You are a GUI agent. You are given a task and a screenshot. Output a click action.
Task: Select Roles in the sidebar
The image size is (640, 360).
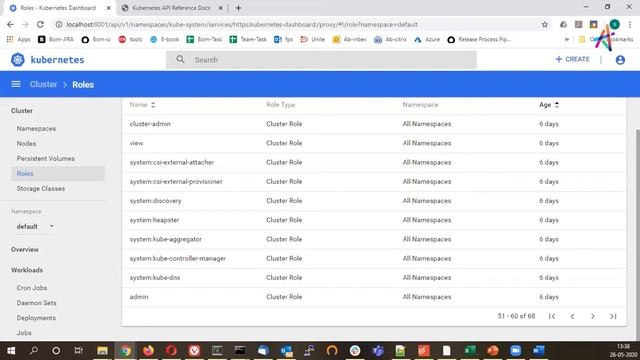pyautogui.click(x=58, y=173)
